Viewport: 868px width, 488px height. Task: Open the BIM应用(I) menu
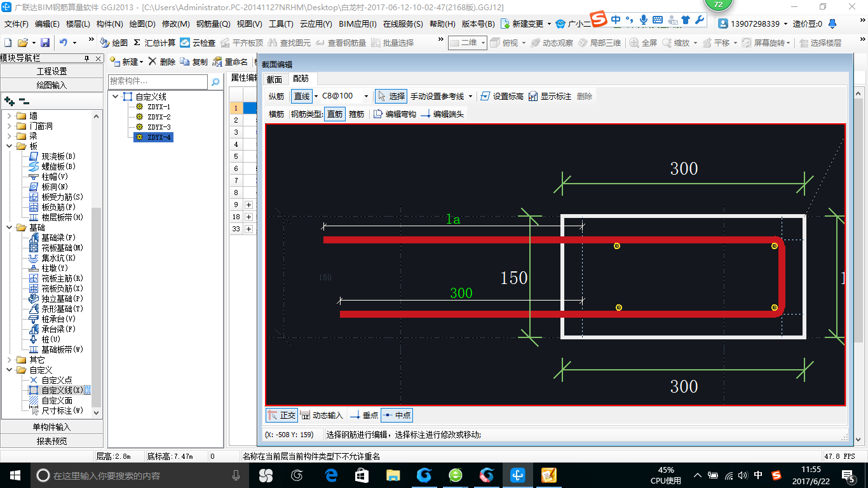pos(358,24)
